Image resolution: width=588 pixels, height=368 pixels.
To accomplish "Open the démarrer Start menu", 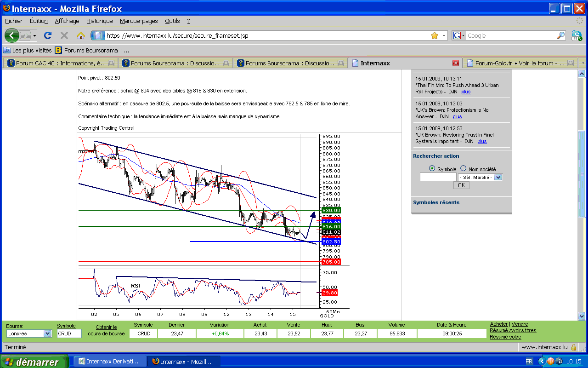I will click(x=34, y=362).
